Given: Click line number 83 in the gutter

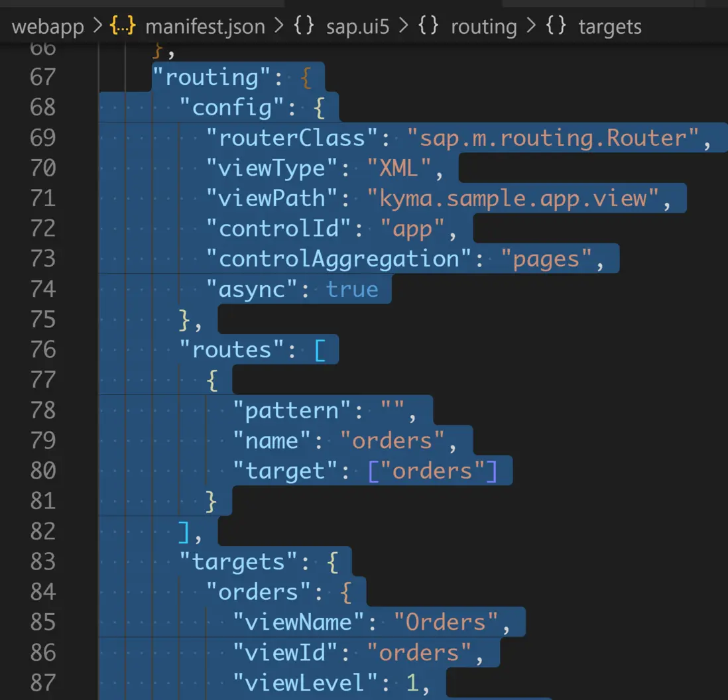Looking at the screenshot, I should pos(42,561).
